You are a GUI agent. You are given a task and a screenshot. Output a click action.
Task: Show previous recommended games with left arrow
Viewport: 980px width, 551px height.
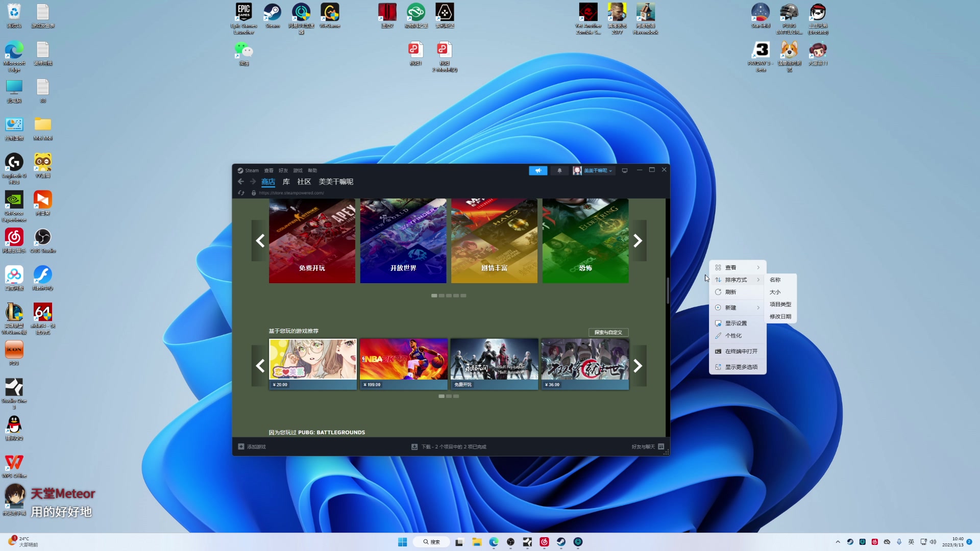point(260,366)
